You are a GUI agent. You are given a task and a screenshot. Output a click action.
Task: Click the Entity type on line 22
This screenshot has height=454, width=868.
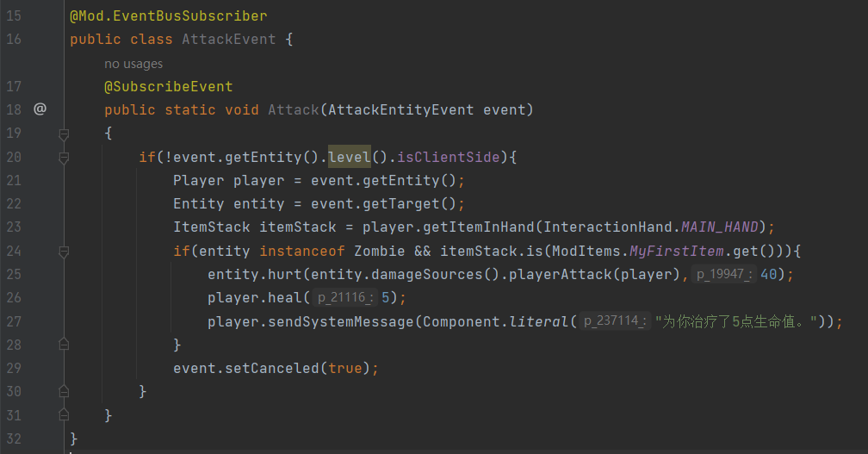coord(199,204)
